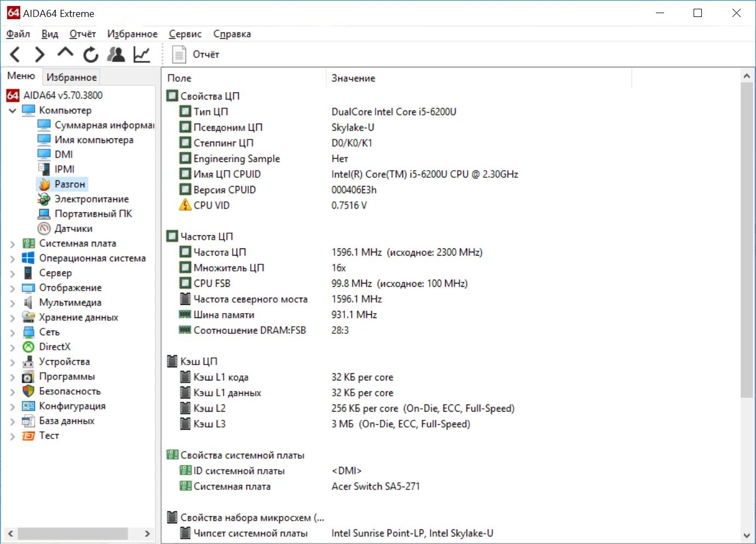Open the Справка menu

(x=232, y=34)
